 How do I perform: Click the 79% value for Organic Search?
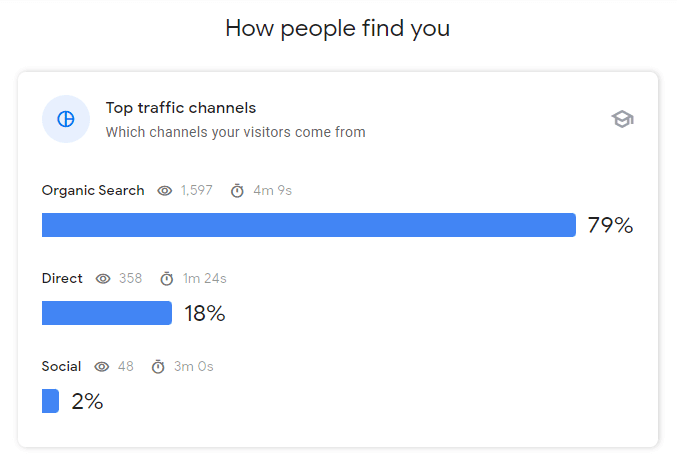click(x=610, y=225)
